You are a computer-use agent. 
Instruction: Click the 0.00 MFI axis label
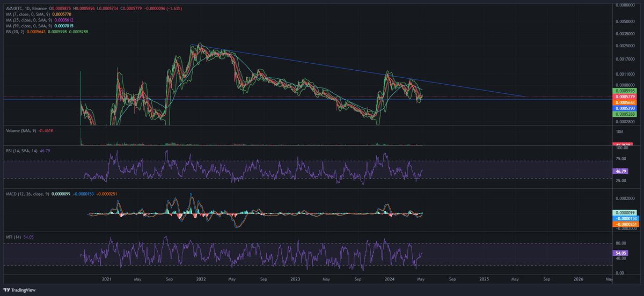[x=619, y=273]
